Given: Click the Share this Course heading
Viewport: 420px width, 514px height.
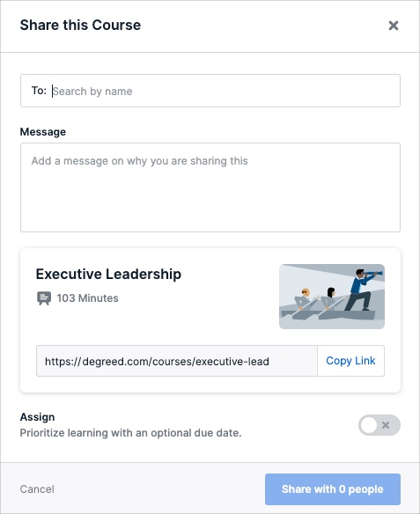Looking at the screenshot, I should (80, 25).
